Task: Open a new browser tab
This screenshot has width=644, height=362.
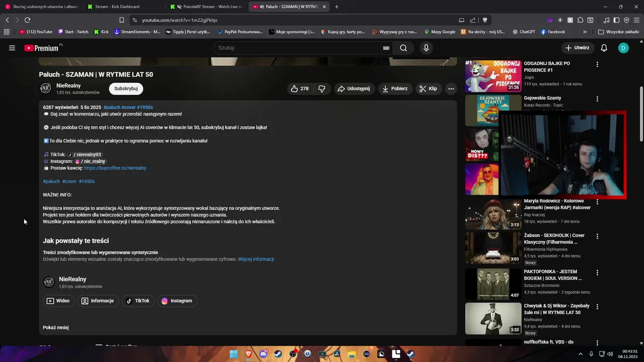Action: (x=337, y=7)
